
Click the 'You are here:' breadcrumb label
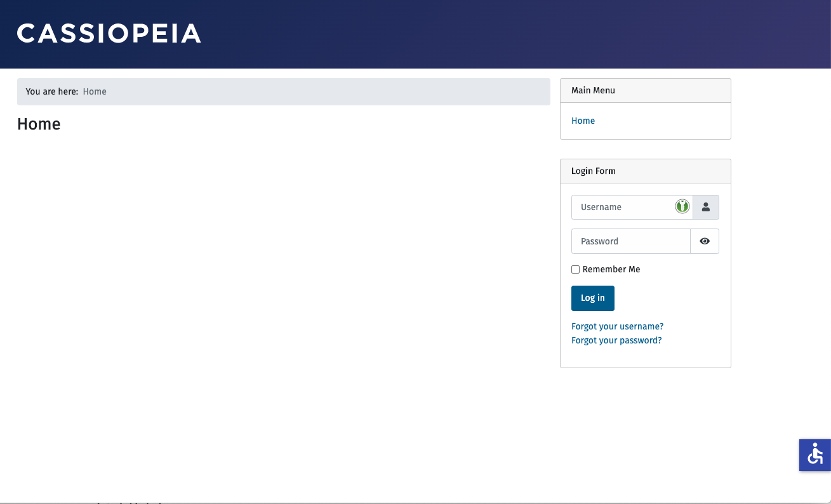click(51, 91)
